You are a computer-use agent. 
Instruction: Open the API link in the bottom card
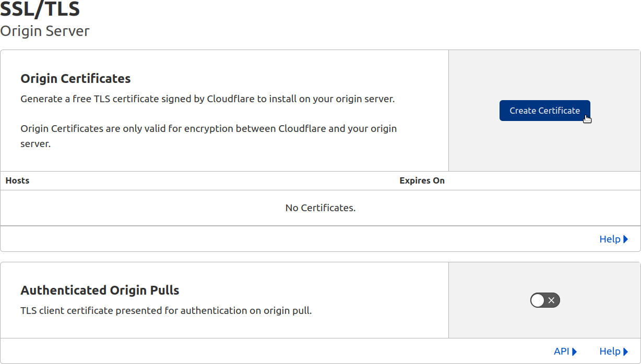tap(562, 351)
